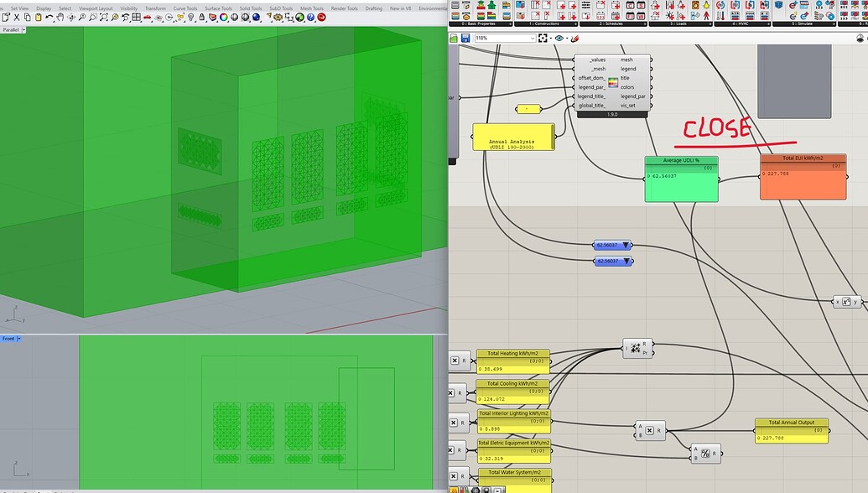Screen dimensions: 868x493
Task: Toggle the preview eye icon in Grasshopper
Action: tap(559, 38)
